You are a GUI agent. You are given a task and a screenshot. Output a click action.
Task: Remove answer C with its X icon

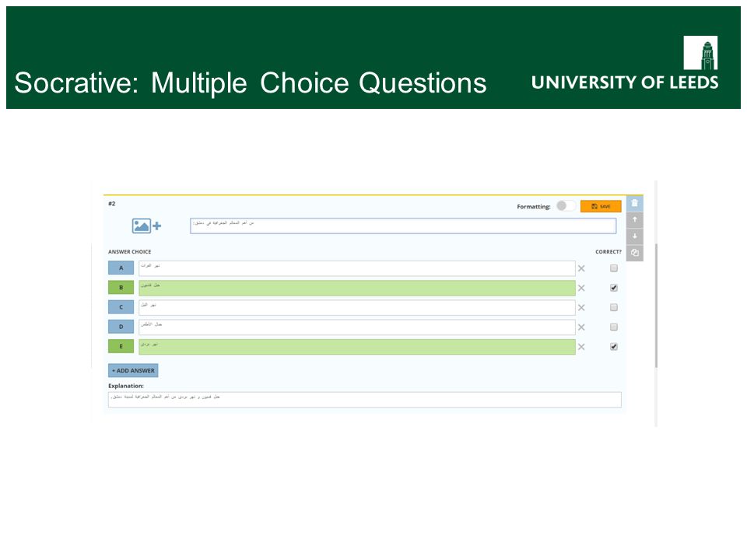(581, 308)
